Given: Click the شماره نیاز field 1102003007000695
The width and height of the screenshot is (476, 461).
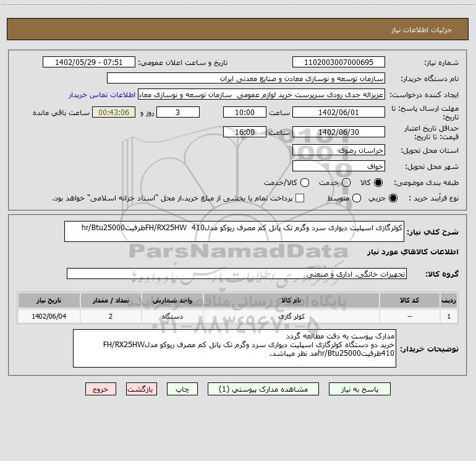Looking at the screenshot, I should click(339, 62).
